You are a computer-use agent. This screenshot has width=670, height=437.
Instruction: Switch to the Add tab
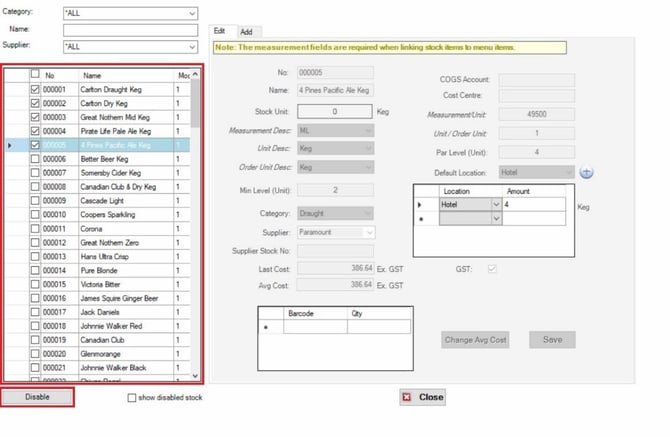click(x=246, y=32)
